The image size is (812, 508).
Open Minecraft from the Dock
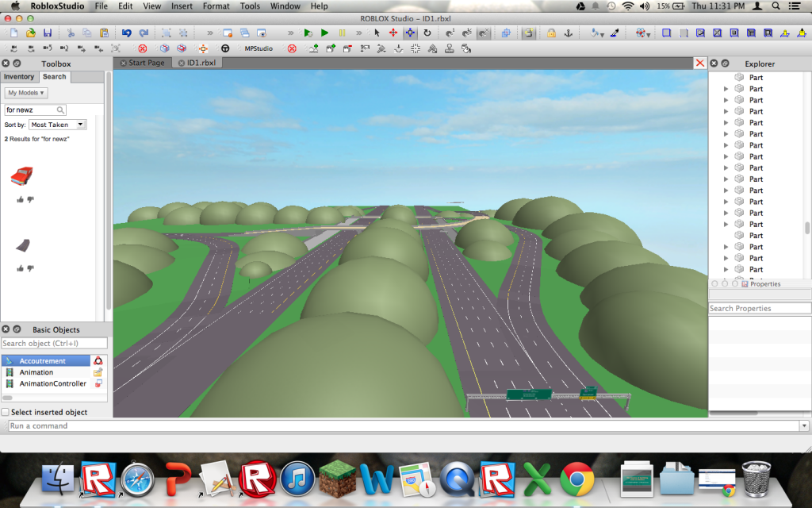[337, 479]
